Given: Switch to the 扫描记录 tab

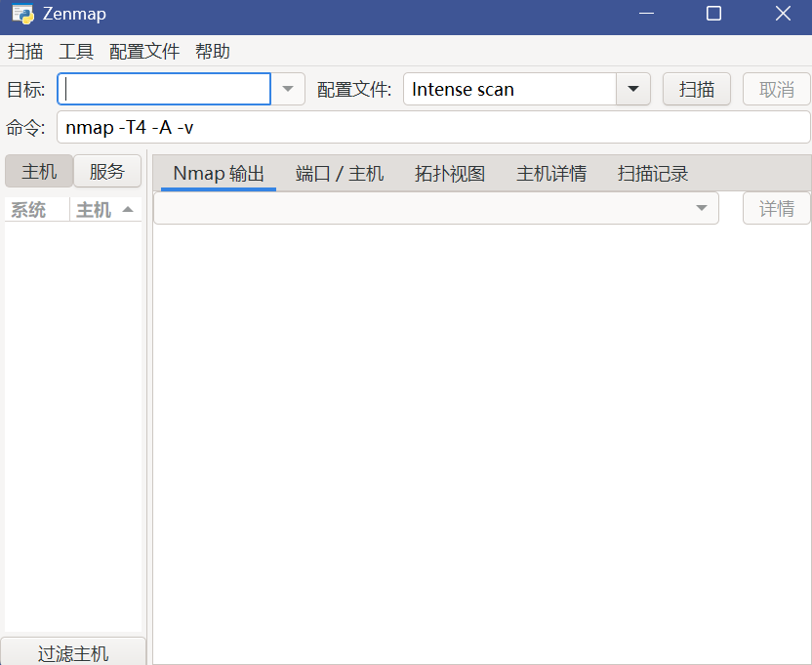Looking at the screenshot, I should pyautogui.click(x=653, y=174).
